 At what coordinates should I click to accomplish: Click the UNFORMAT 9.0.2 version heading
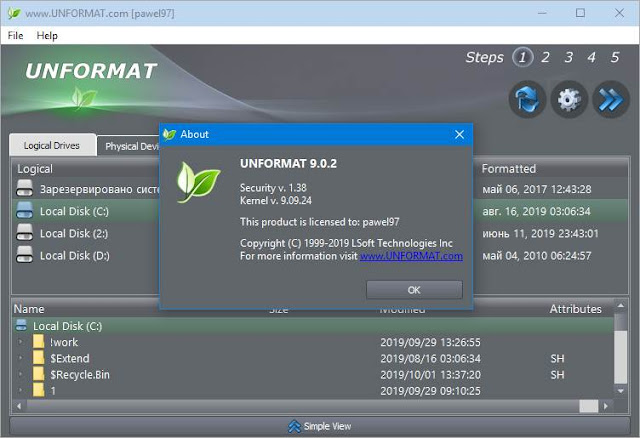[x=288, y=163]
